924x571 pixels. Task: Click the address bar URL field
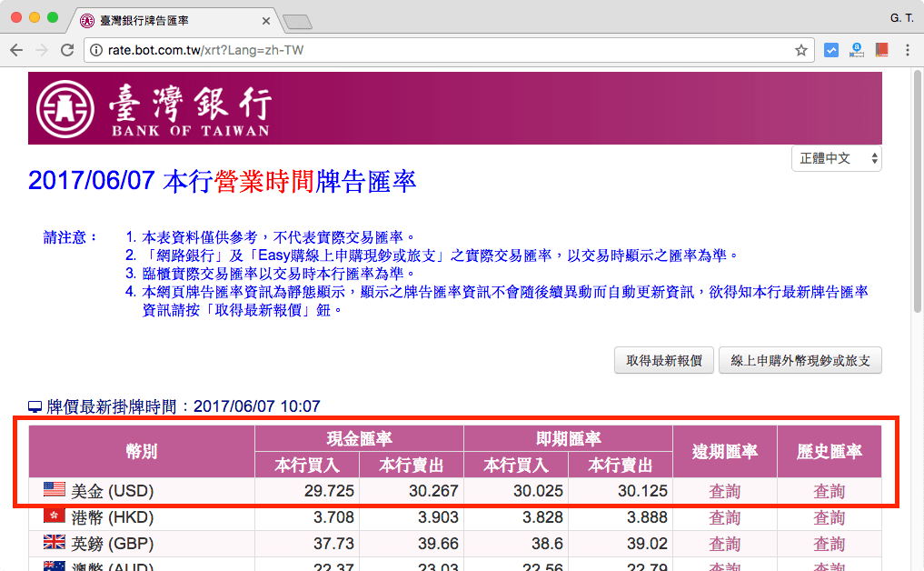(436, 51)
